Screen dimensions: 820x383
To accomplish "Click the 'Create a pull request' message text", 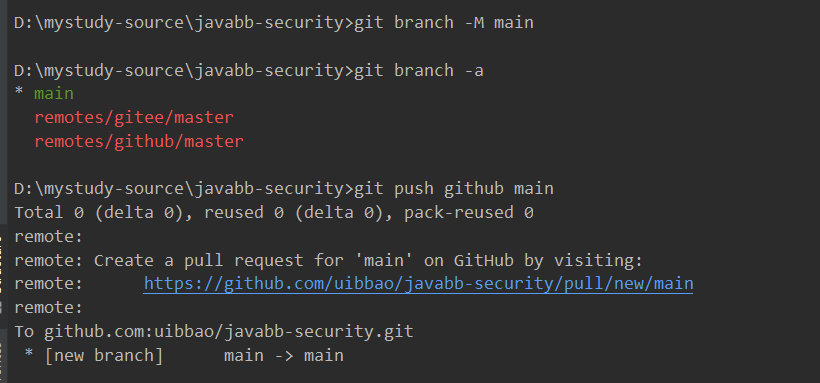I will [x=199, y=260].
